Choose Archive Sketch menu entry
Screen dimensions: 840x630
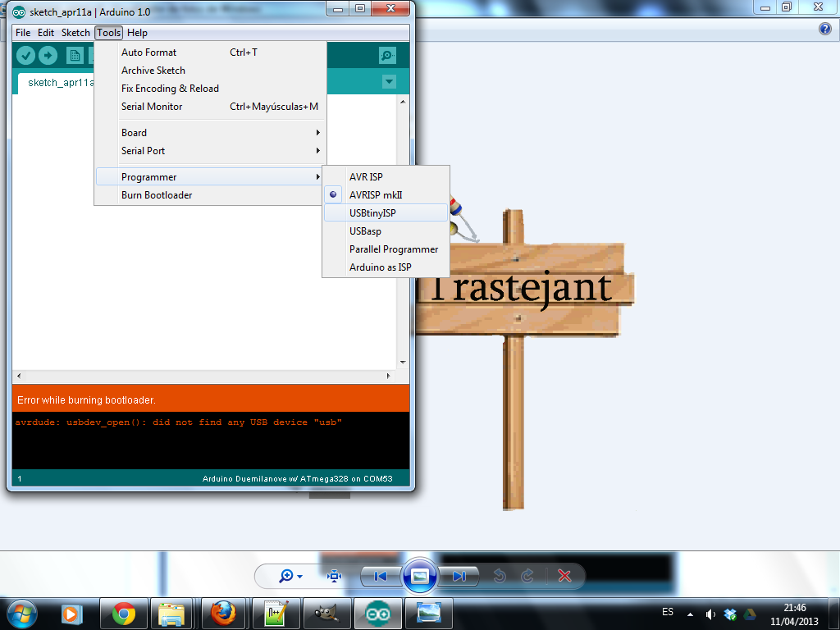point(210,71)
